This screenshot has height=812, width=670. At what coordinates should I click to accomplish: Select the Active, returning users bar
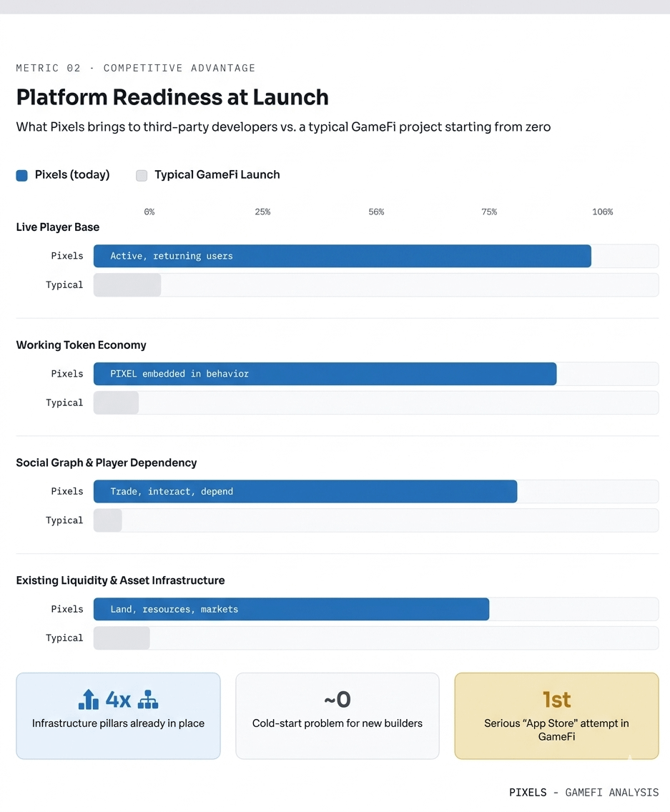tap(342, 256)
